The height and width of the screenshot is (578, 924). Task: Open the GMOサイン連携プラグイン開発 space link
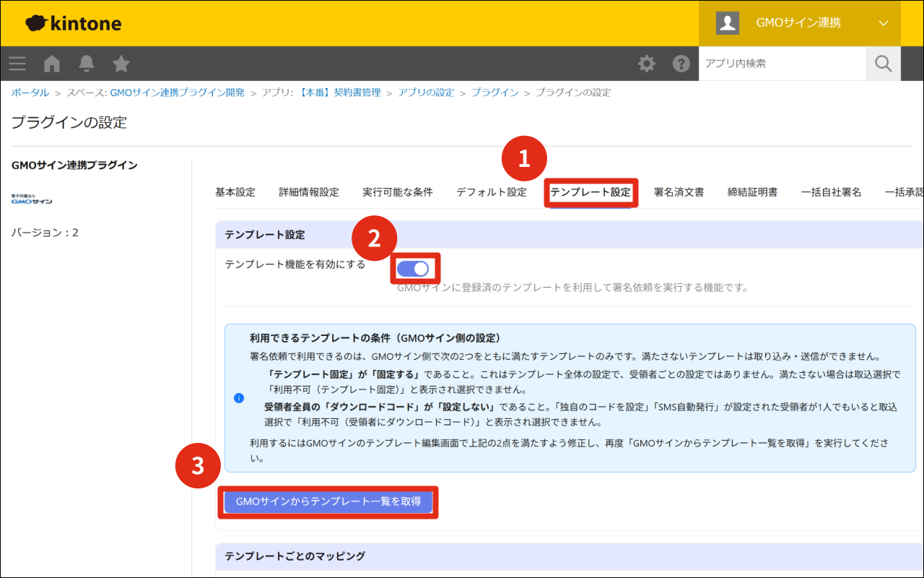click(x=178, y=92)
